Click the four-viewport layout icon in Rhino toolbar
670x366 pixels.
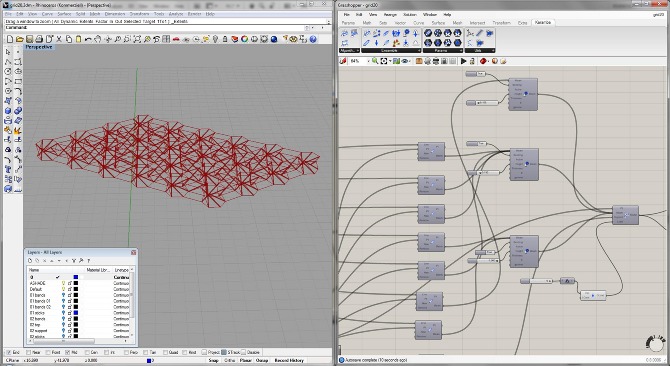click(x=166, y=39)
